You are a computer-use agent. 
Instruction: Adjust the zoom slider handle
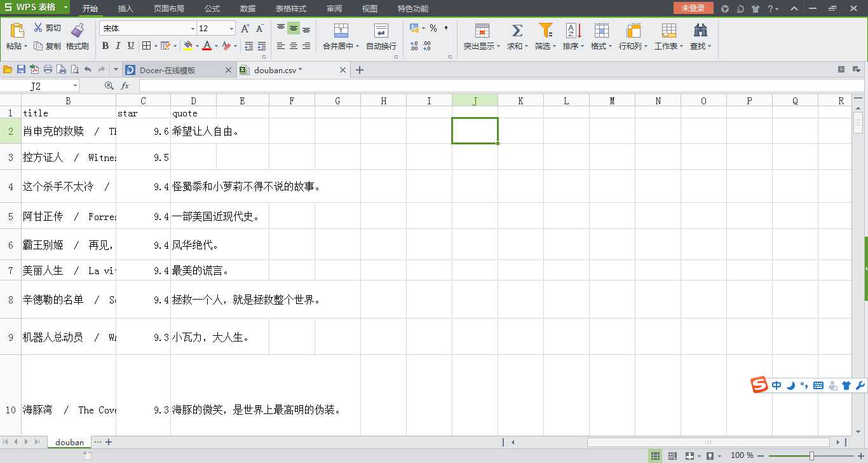(811, 455)
